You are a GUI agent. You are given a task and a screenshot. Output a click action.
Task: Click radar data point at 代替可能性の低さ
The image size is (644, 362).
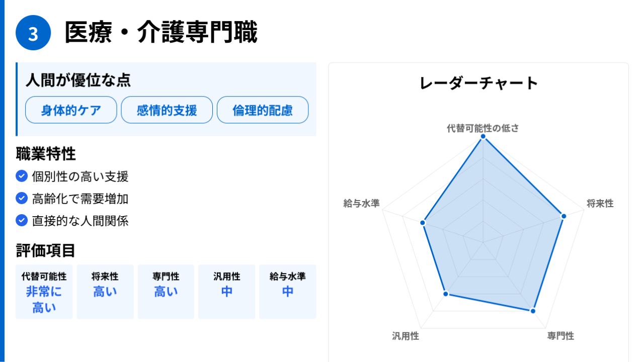[x=483, y=136]
